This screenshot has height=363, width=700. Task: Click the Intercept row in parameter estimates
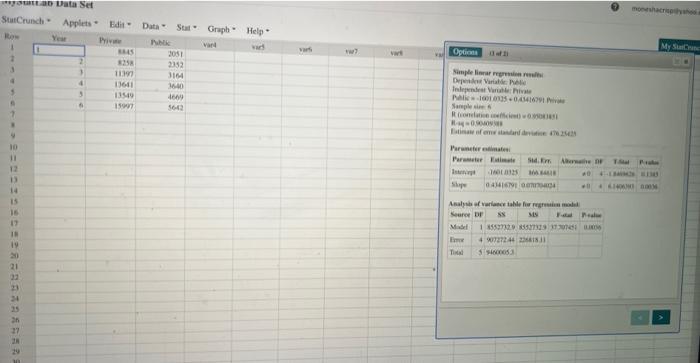(556, 173)
